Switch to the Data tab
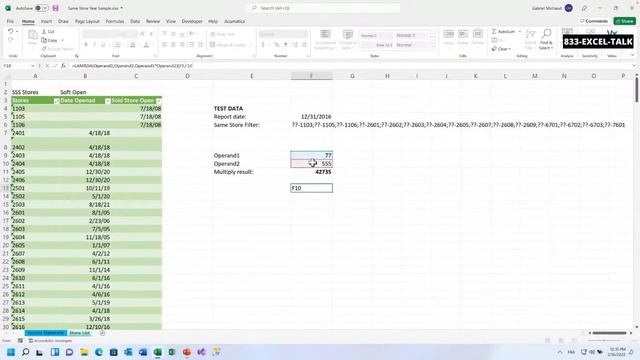This screenshot has width=640, height=360. click(135, 21)
